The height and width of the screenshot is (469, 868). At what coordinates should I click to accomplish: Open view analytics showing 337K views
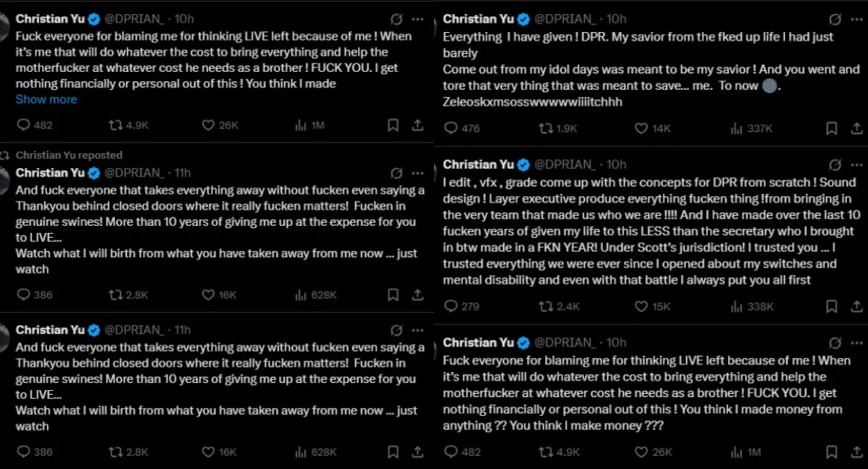pos(737,129)
